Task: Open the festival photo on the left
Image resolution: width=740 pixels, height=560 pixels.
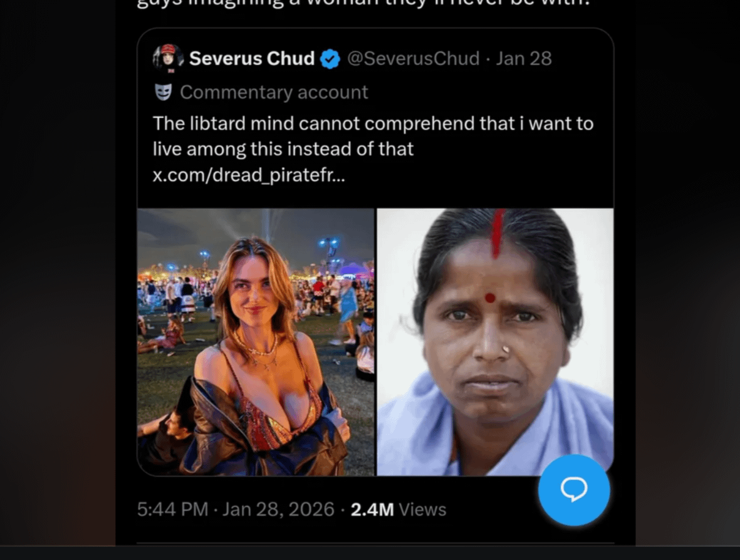Action: (256, 342)
